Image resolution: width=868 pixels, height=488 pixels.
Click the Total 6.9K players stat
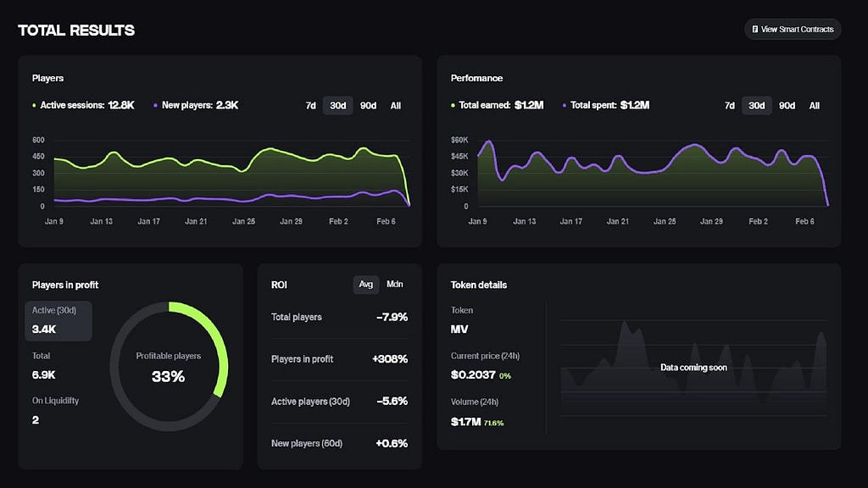(44, 366)
